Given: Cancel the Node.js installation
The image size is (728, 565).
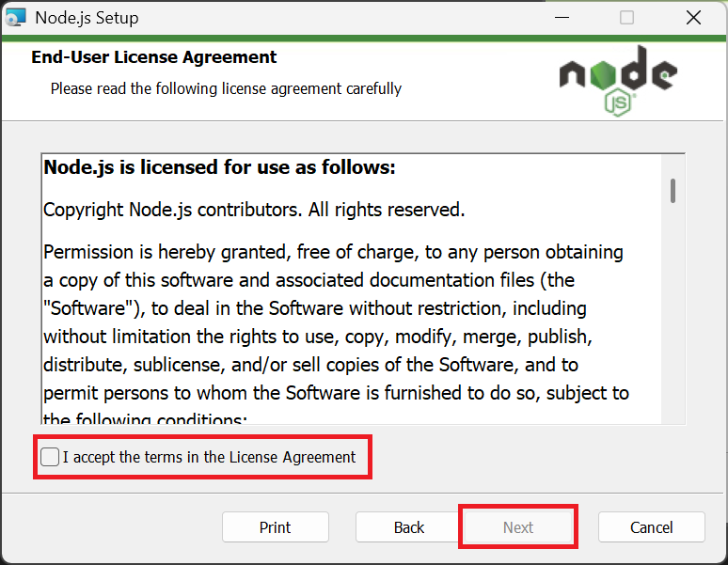Looking at the screenshot, I should pos(651,527).
